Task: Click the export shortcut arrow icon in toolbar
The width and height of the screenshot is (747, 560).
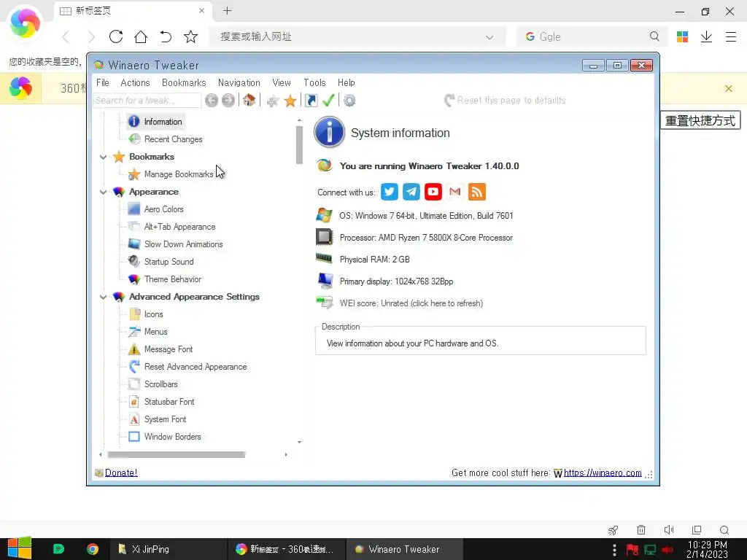Action: [311, 101]
